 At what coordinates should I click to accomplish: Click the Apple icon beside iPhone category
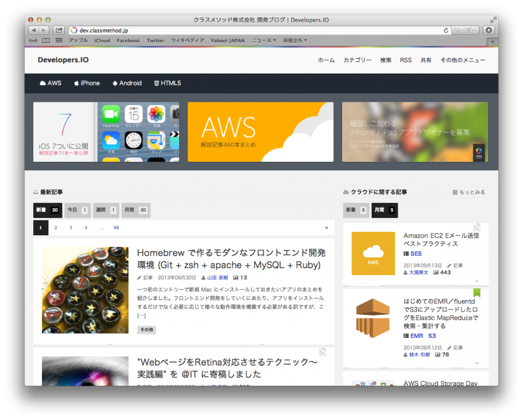click(x=76, y=83)
